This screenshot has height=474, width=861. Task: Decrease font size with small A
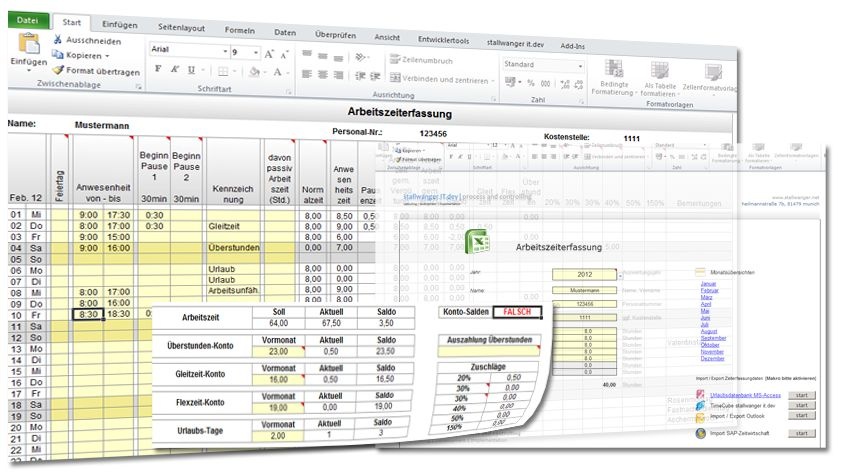[x=284, y=54]
